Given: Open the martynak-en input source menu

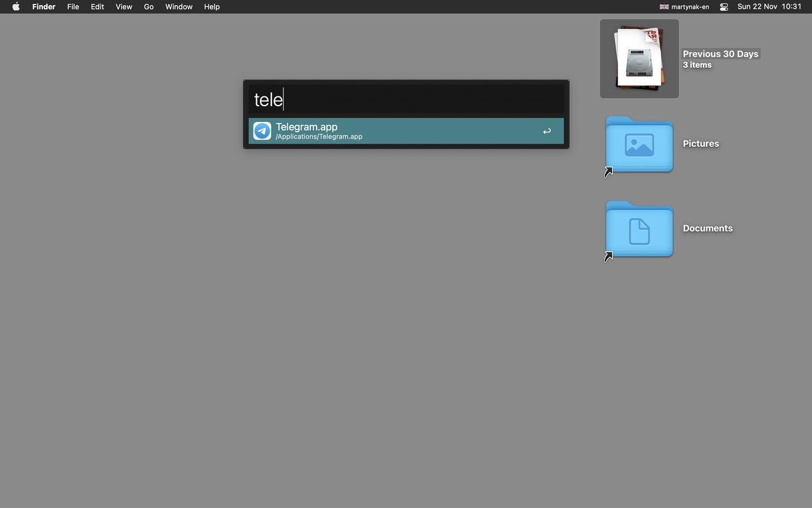Looking at the screenshot, I should 690,7.
